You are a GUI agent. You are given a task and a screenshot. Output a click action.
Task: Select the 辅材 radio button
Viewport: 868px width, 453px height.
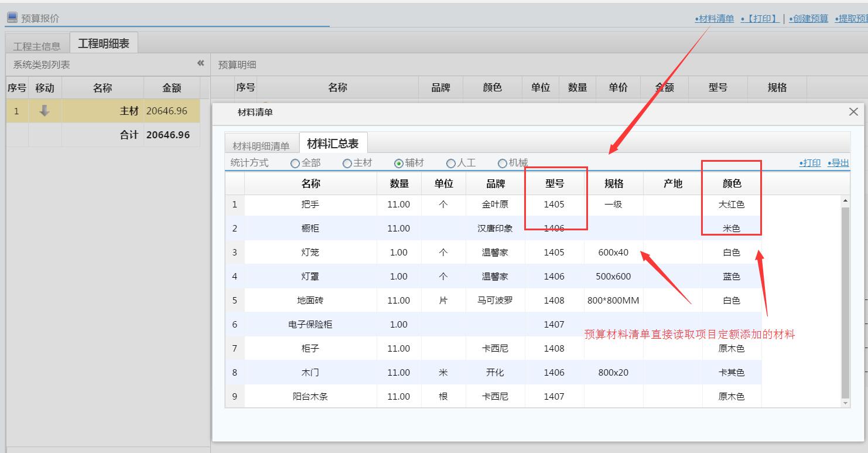pyautogui.click(x=399, y=164)
